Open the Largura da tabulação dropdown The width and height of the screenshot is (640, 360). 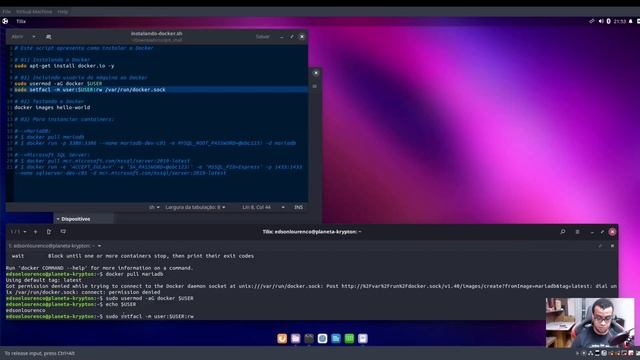pos(195,207)
